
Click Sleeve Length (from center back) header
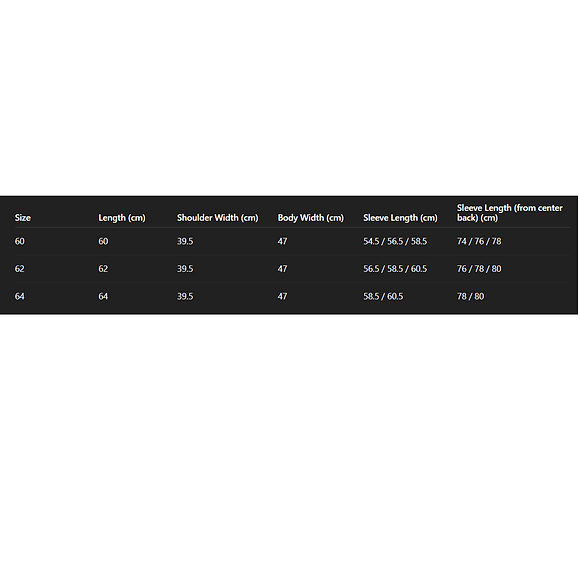[510, 213]
